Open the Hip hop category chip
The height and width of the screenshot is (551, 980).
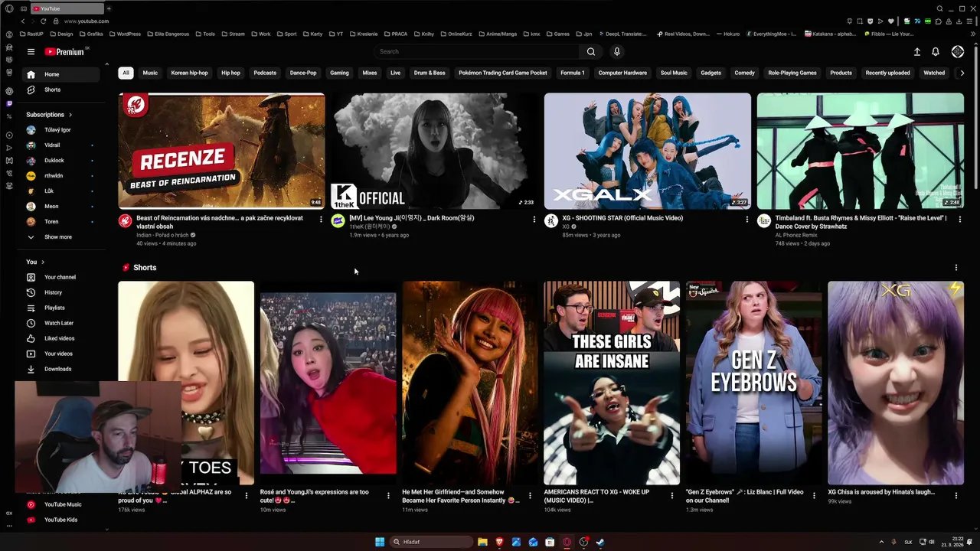(230, 73)
